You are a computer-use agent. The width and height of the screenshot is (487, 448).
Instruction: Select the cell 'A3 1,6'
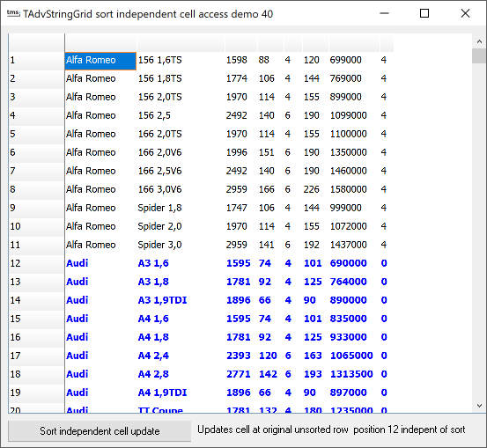pyautogui.click(x=181, y=264)
